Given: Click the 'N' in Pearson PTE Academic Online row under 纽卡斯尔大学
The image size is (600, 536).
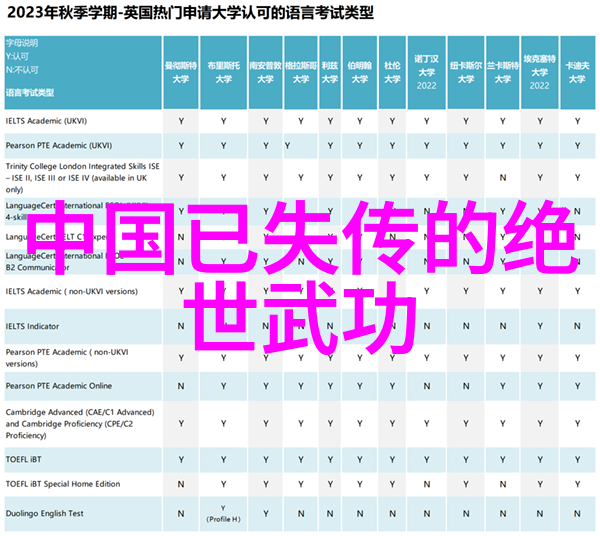Looking at the screenshot, I should point(466,386).
